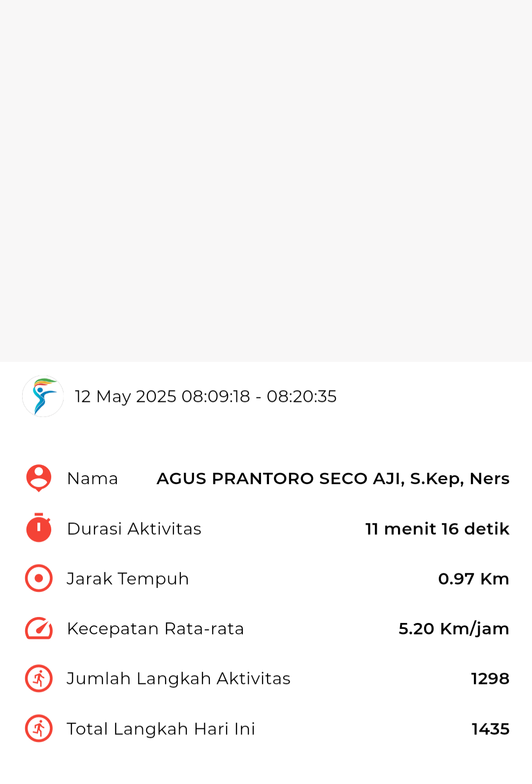Tap the Jumlah Langkah Aktivitas label
The image size is (532, 784).
click(x=178, y=679)
